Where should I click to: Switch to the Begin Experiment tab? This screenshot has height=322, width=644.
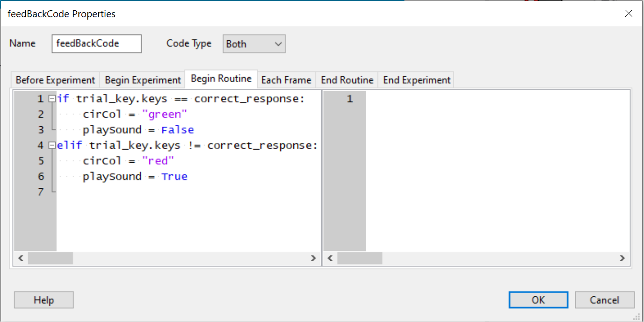[143, 80]
